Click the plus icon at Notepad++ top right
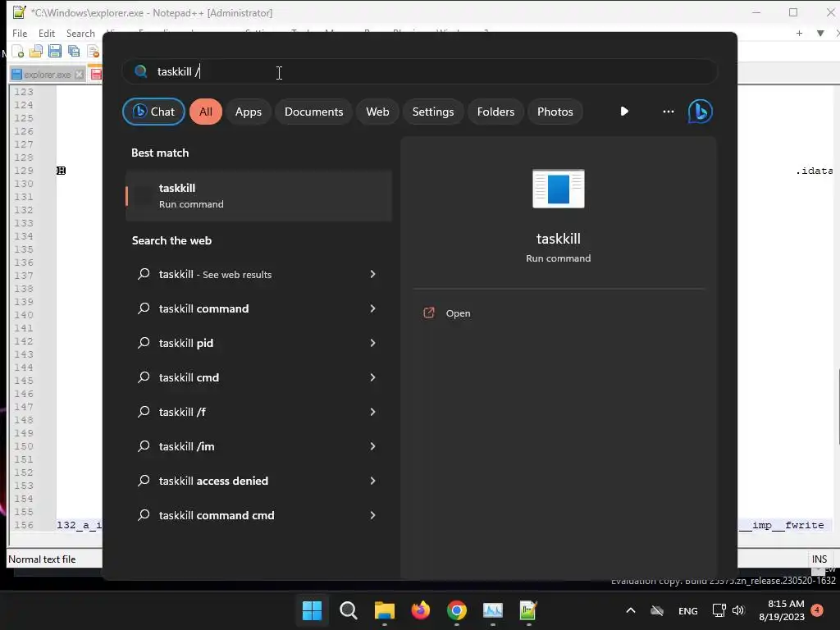This screenshot has height=630, width=840. [799, 33]
